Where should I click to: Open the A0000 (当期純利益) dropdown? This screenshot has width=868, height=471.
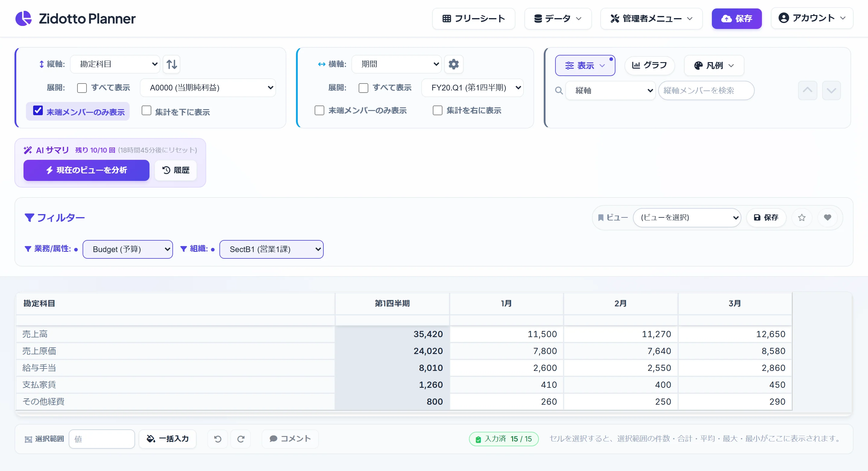point(208,88)
